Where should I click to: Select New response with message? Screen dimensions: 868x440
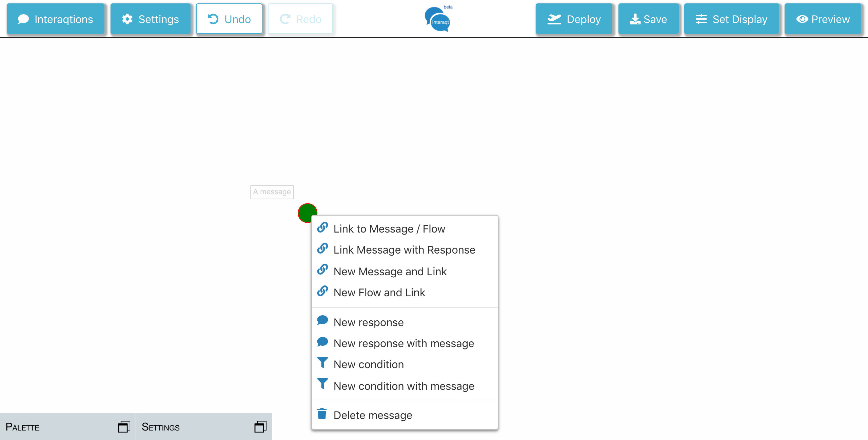pos(403,343)
